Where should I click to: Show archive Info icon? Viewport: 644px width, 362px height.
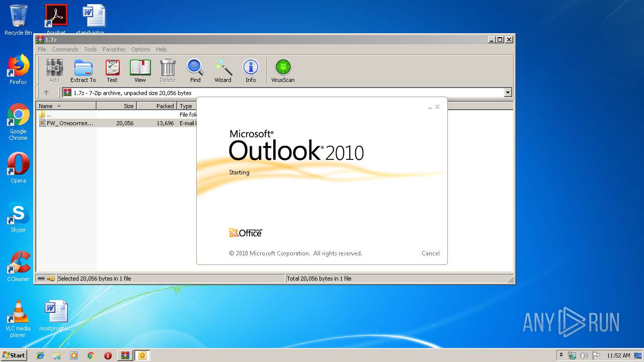(x=251, y=70)
